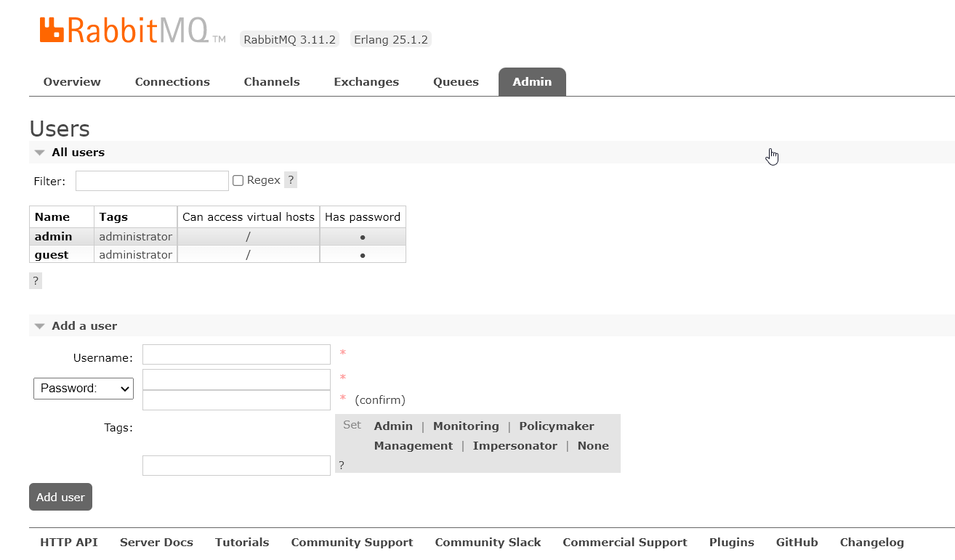This screenshot has width=955, height=560.
Task: Set the Impersonator tag
Action: (x=515, y=446)
